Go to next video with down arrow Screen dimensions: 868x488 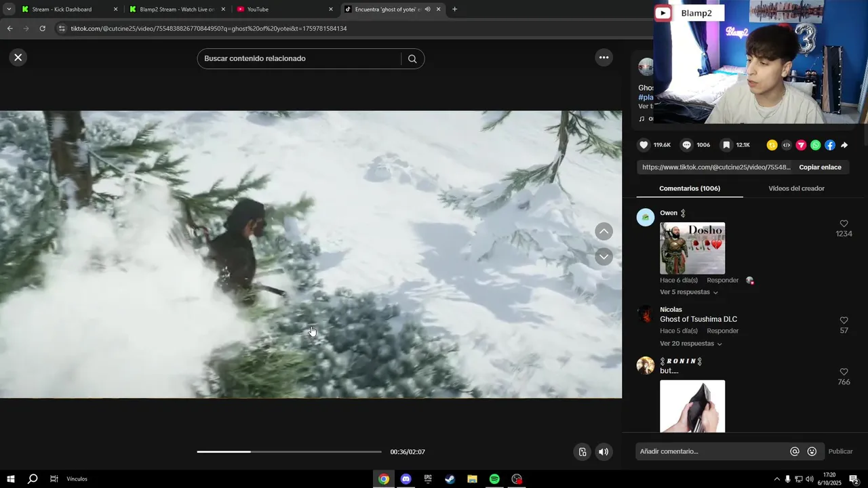coord(604,256)
